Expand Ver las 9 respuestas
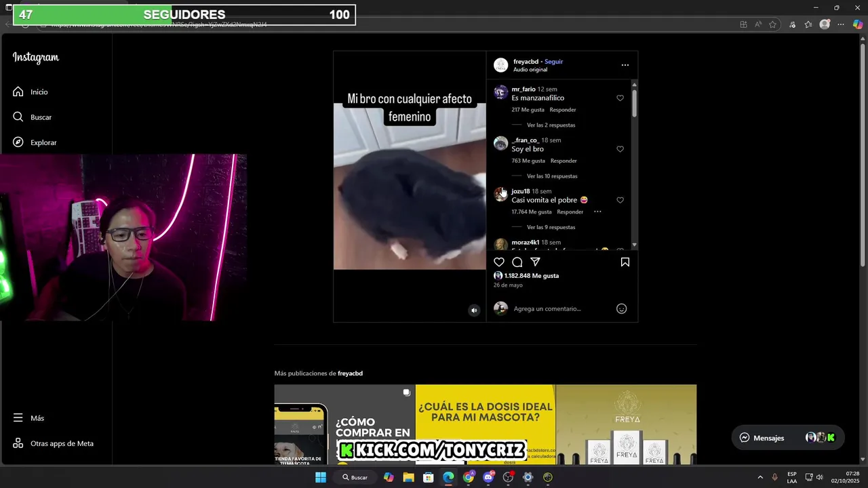Screen dimensions: 868x488 tap(551, 227)
